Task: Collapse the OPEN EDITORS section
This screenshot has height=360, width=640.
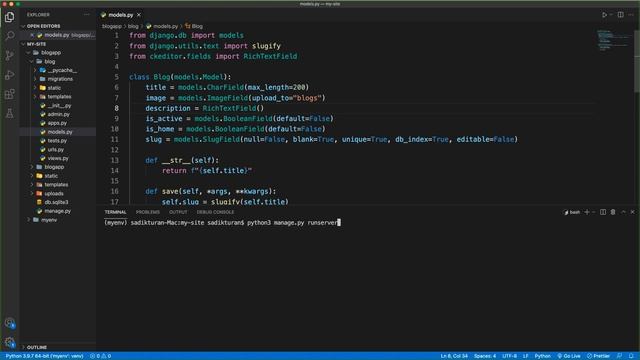Action: 43,26
